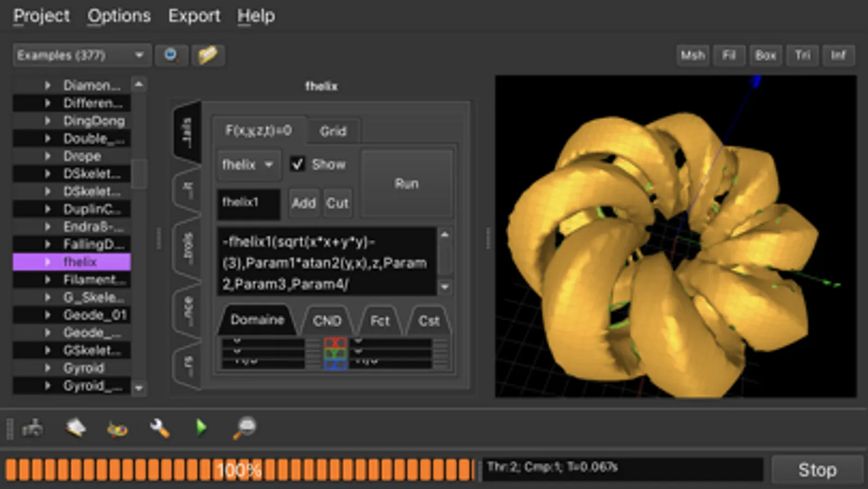Screen dimensions: 868x489
Task: Open the fhelix component dropdown
Action: point(249,164)
